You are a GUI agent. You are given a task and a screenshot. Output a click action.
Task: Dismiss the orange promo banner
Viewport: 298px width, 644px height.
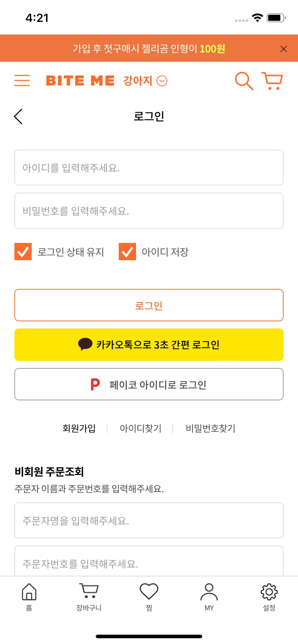point(284,49)
